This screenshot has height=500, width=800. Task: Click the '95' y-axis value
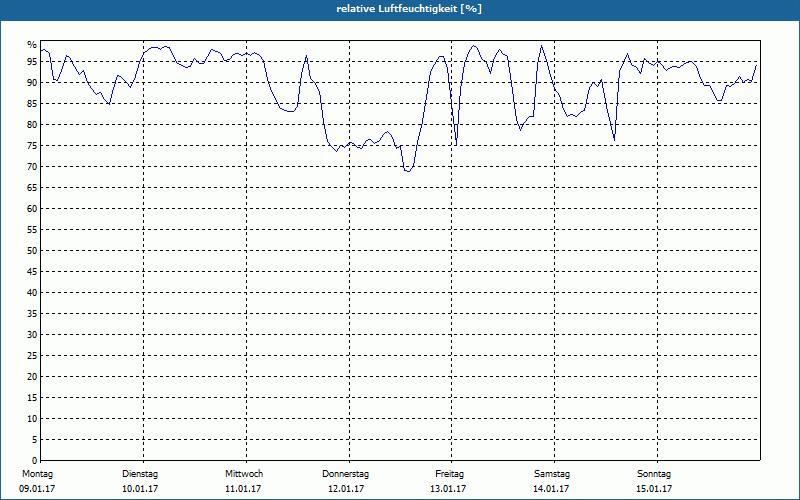(32, 62)
